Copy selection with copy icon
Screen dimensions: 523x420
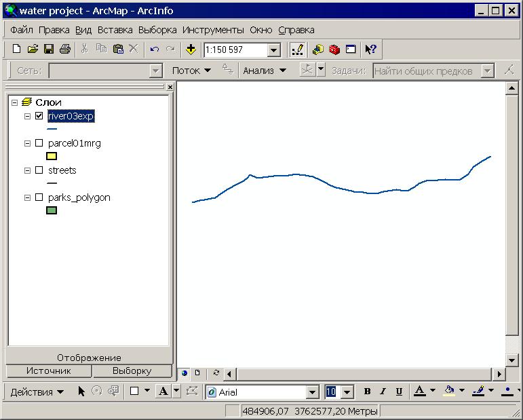pyautogui.click(x=101, y=50)
